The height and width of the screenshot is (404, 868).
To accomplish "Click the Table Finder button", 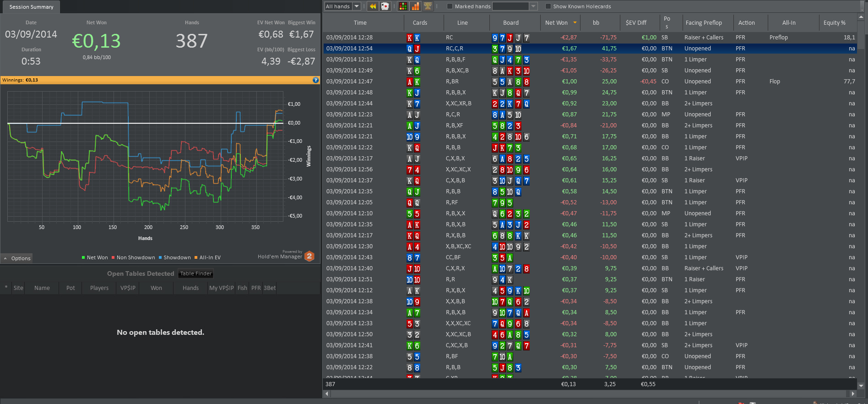I will (196, 273).
